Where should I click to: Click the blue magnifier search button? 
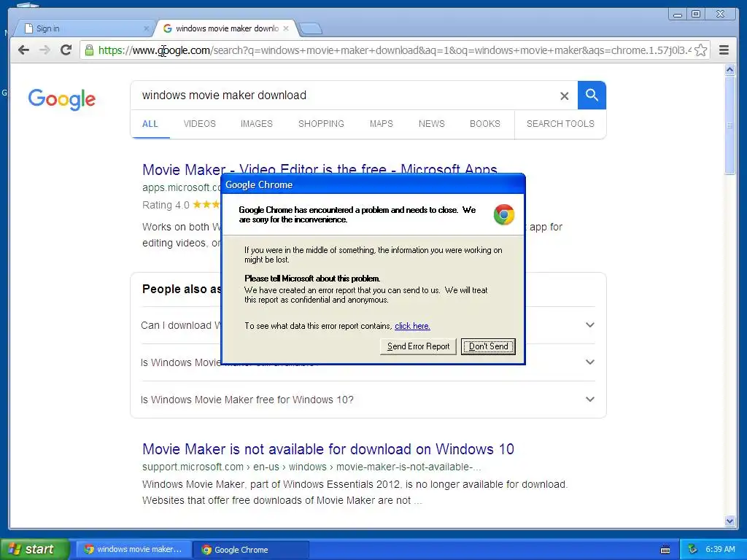click(x=592, y=96)
